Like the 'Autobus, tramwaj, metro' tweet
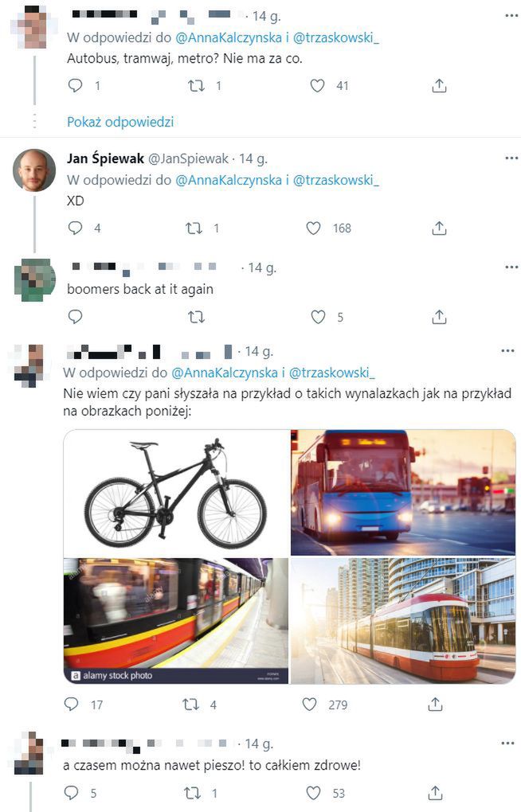 317,85
